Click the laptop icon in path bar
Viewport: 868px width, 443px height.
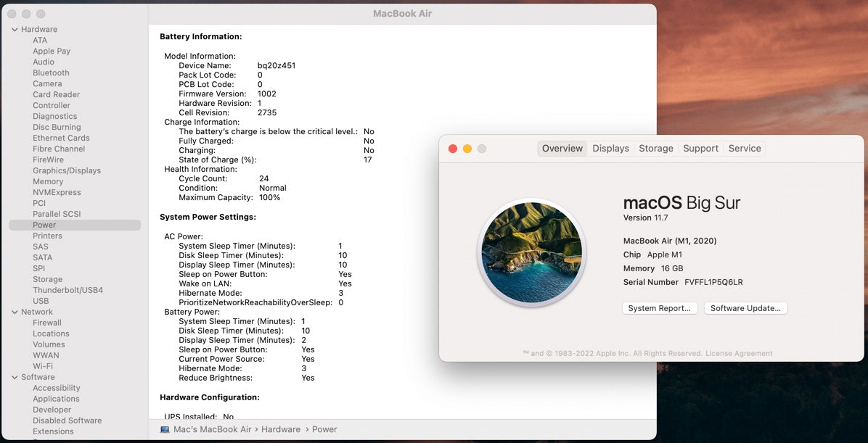coord(165,429)
